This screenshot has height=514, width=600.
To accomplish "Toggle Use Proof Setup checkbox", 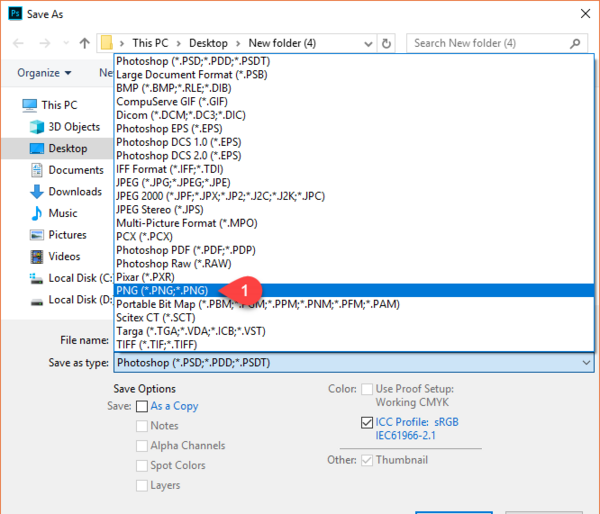I will click(367, 389).
